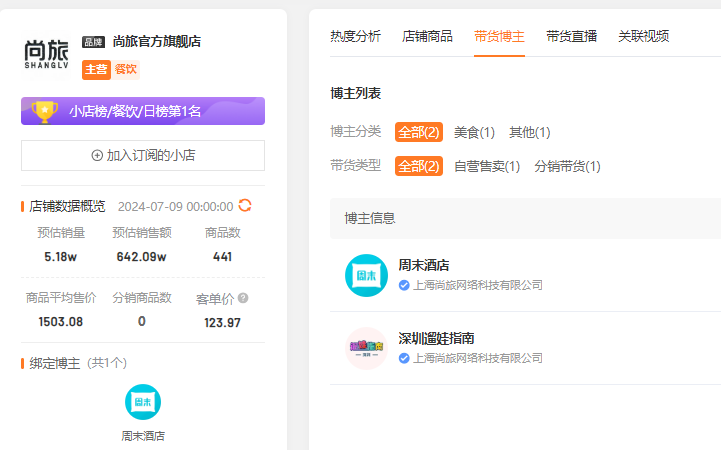Click the 深圳遛娃指南 avatar in the list

(366, 348)
